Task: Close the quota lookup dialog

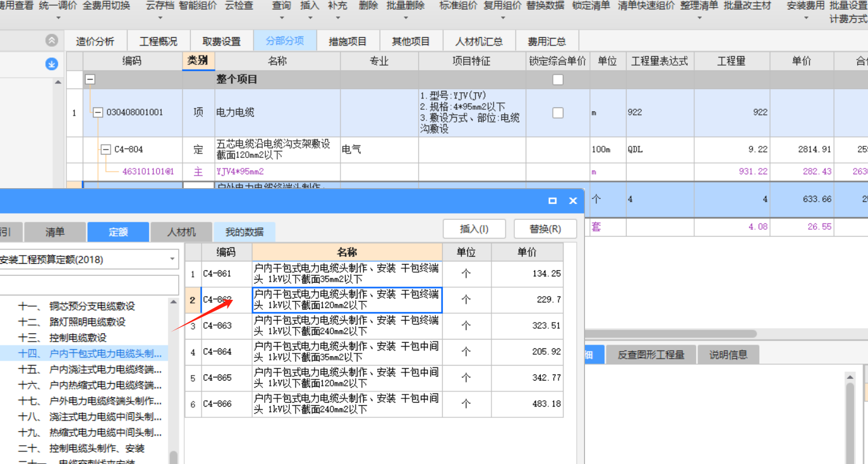Action: (573, 200)
